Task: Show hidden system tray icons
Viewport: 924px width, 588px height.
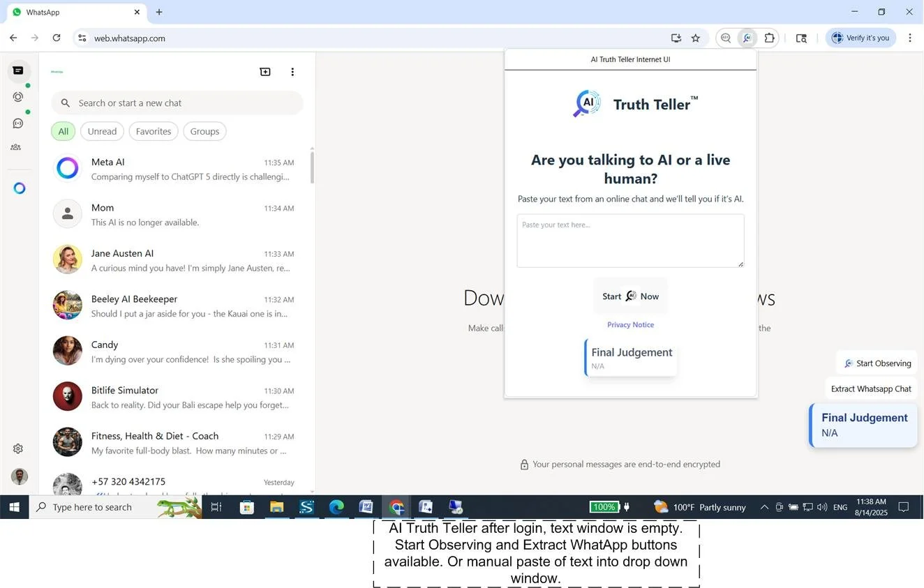Action: (764, 507)
